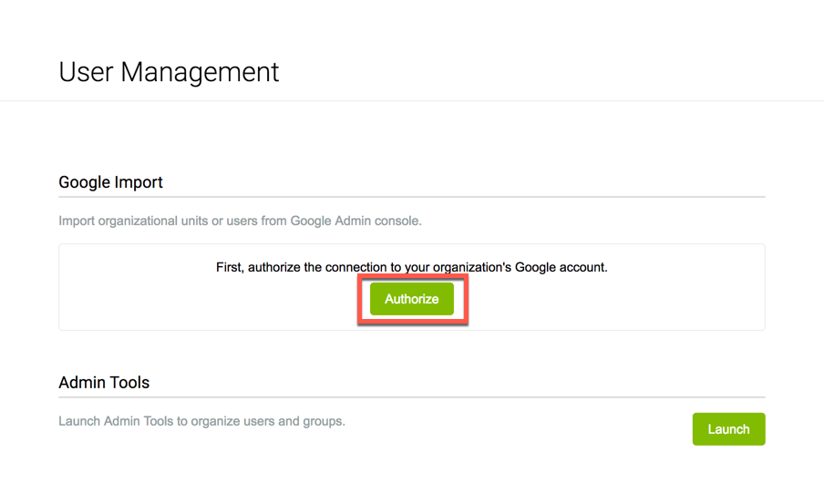Screen dimensions: 824x504
Task: Click the 'First, authorize the connection' instruction
Action: point(411,267)
